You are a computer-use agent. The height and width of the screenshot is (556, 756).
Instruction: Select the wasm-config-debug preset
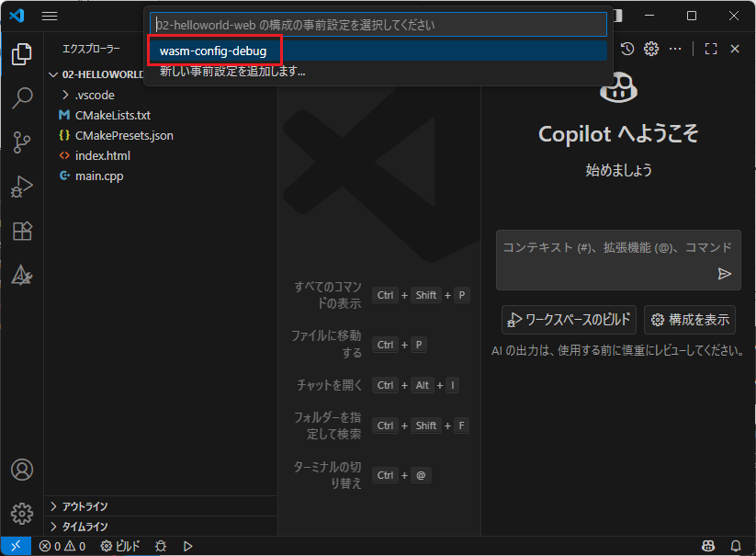click(378, 51)
